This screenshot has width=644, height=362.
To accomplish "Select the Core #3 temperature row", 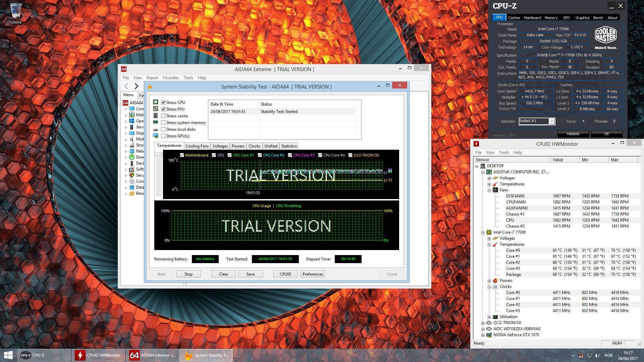I will point(556,268).
